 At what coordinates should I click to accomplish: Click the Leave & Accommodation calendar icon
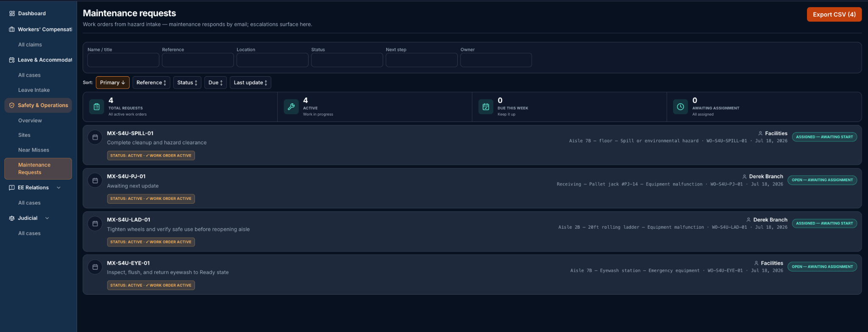(12, 60)
